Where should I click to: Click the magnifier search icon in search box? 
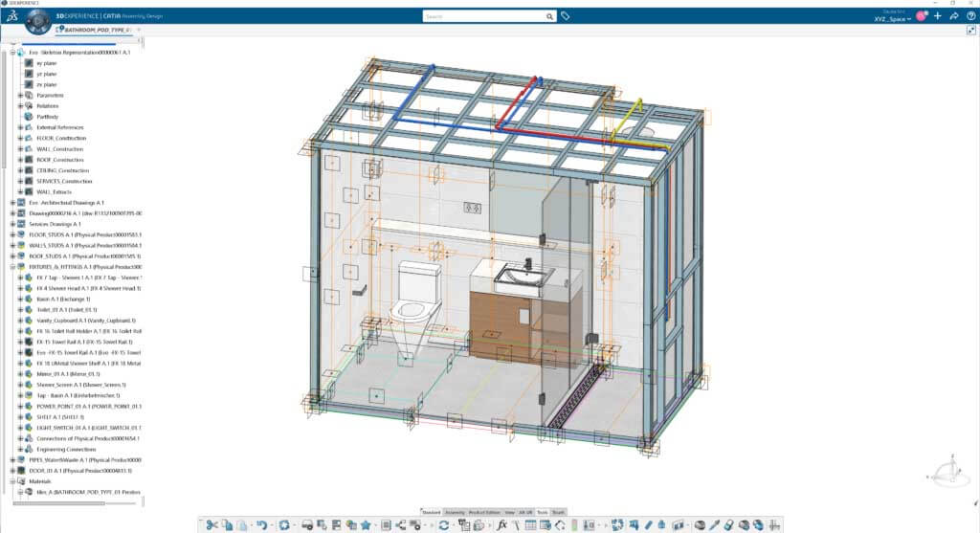pos(549,16)
